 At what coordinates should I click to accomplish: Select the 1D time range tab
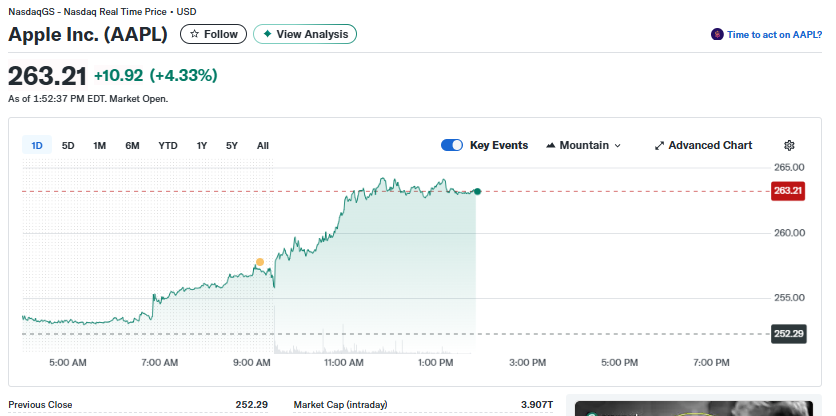click(x=37, y=145)
